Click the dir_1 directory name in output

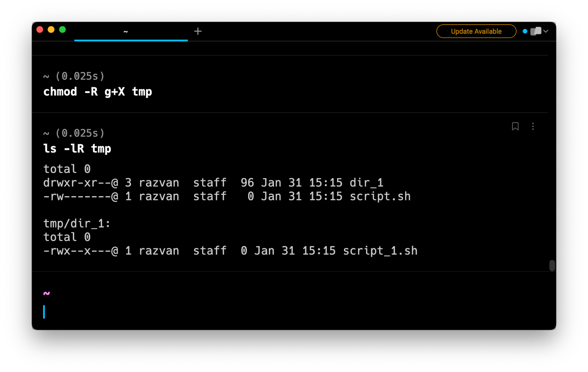[x=366, y=183]
